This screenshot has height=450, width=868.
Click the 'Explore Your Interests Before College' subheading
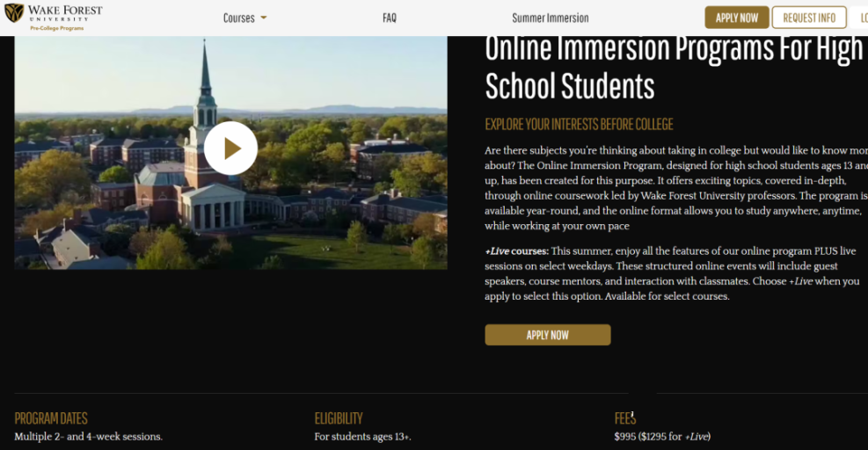579,125
